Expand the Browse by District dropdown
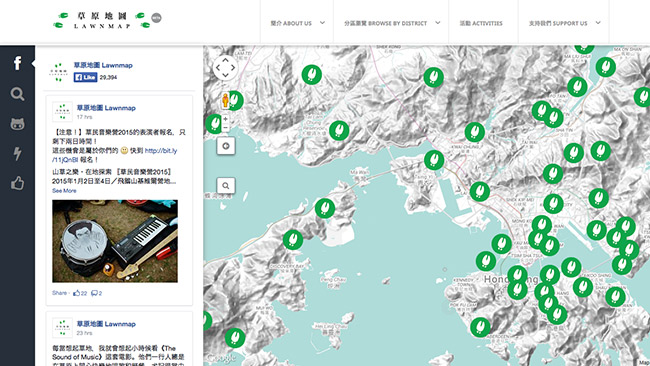 [x=391, y=23]
